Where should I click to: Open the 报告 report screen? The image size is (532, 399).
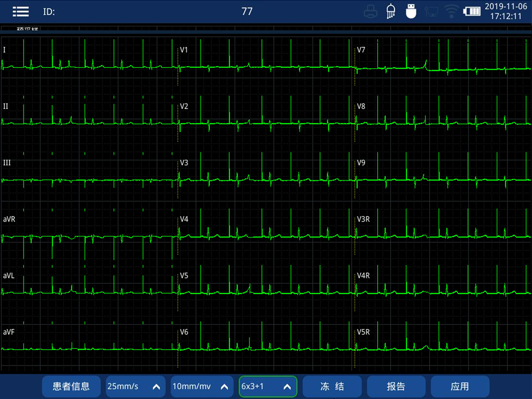tap(395, 386)
